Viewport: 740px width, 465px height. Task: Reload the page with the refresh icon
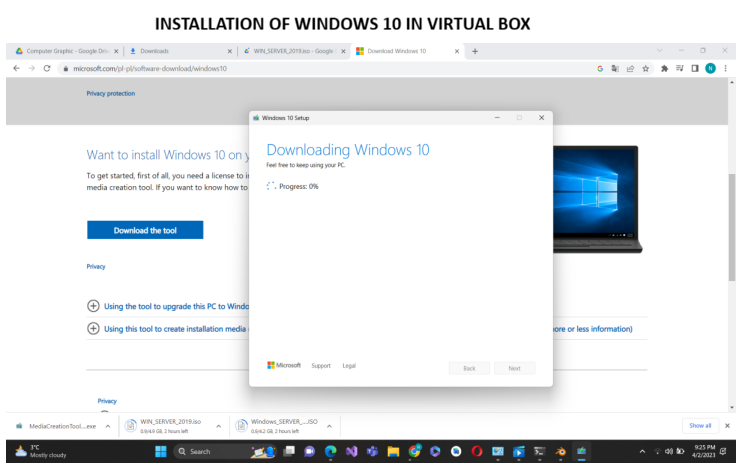click(x=47, y=68)
